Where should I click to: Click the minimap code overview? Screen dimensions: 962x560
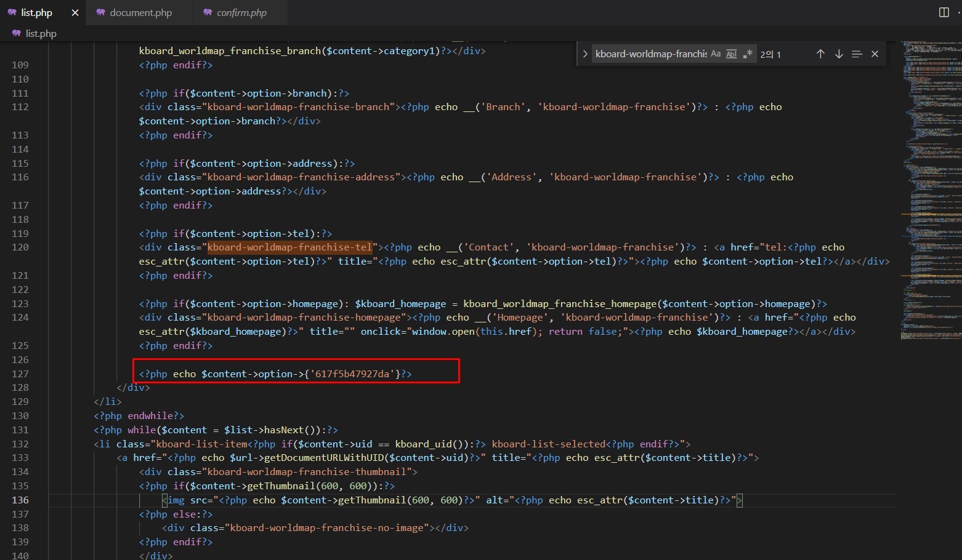(x=930, y=185)
